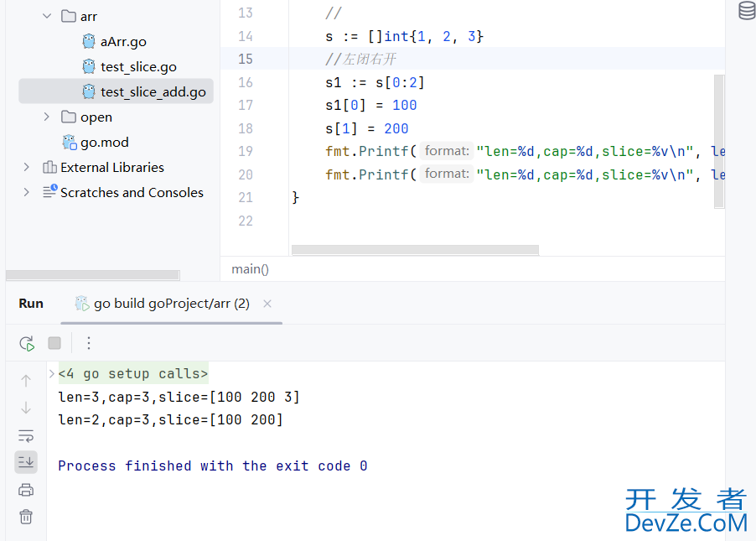Expand the folded go setup calls
The image size is (756, 541).
pyautogui.click(x=52, y=373)
